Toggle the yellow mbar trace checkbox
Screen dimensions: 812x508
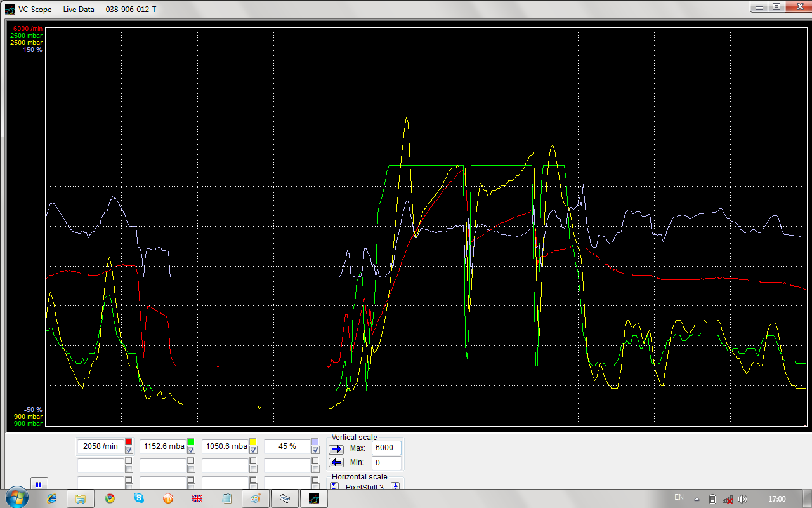(253, 450)
